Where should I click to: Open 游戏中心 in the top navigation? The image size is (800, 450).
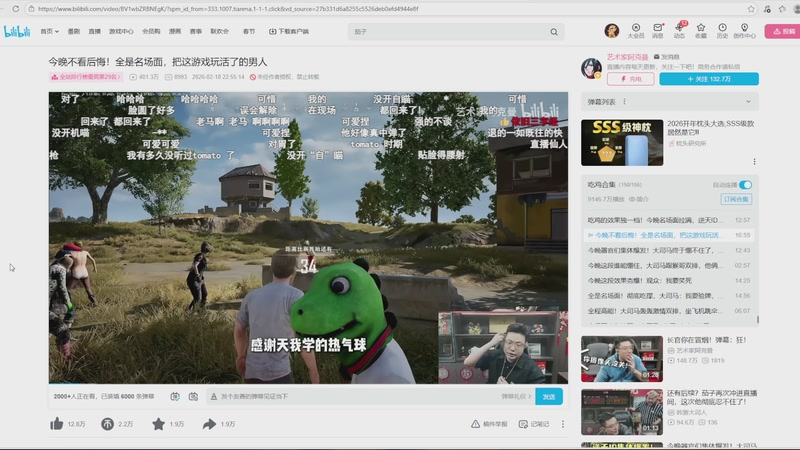pyautogui.click(x=121, y=32)
